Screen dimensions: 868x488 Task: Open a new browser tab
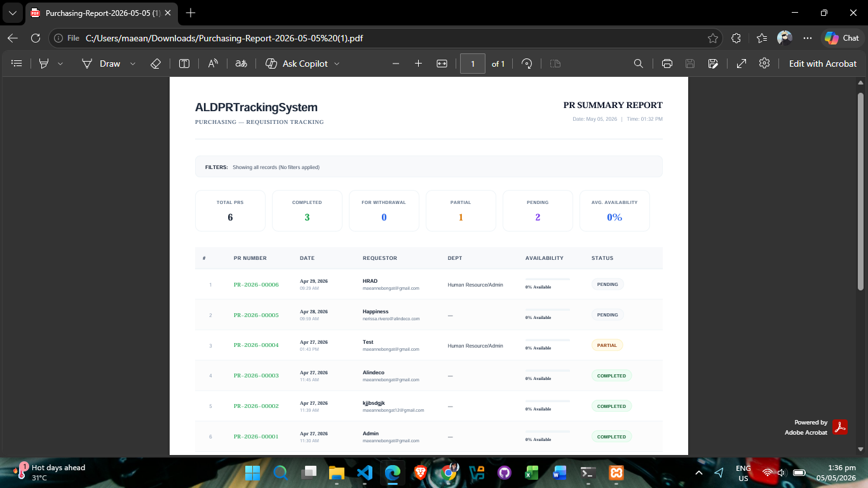191,13
